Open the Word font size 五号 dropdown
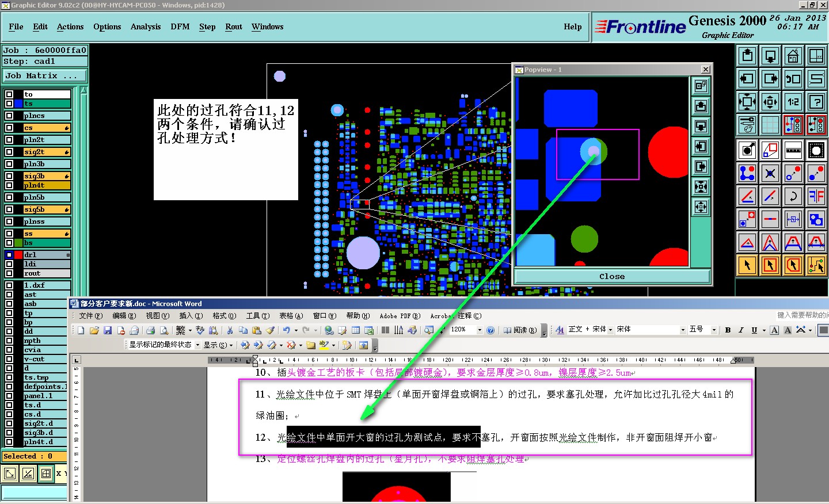Viewport: 829px width, 504px height. [714, 330]
